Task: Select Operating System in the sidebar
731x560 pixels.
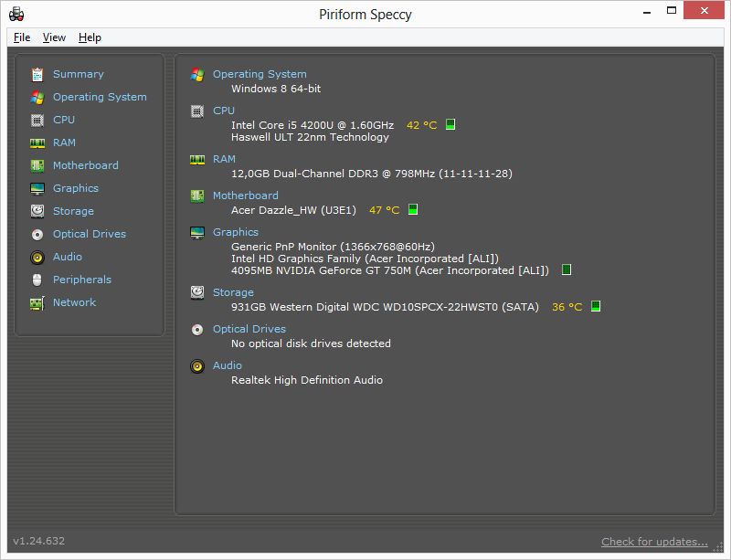Action: [100, 97]
